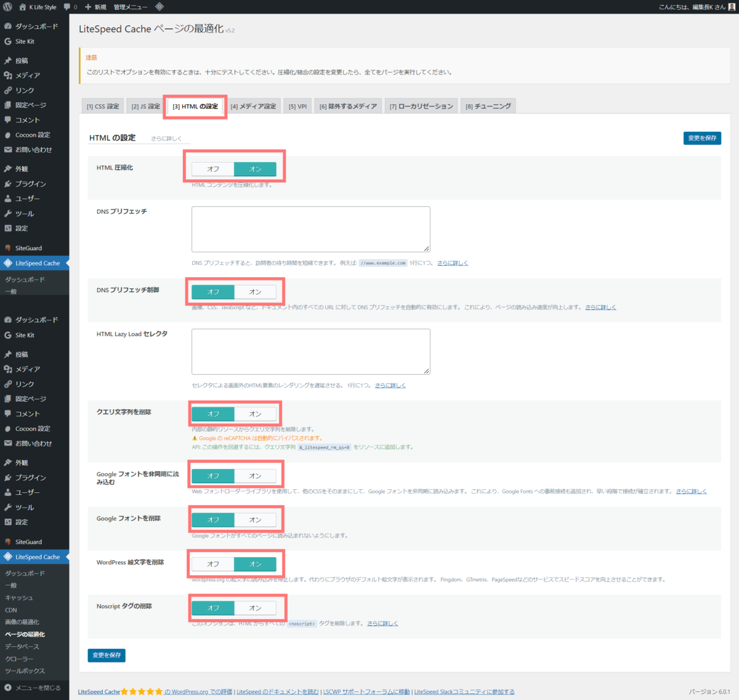Open the [4] メディア設定 tab

pyautogui.click(x=253, y=107)
